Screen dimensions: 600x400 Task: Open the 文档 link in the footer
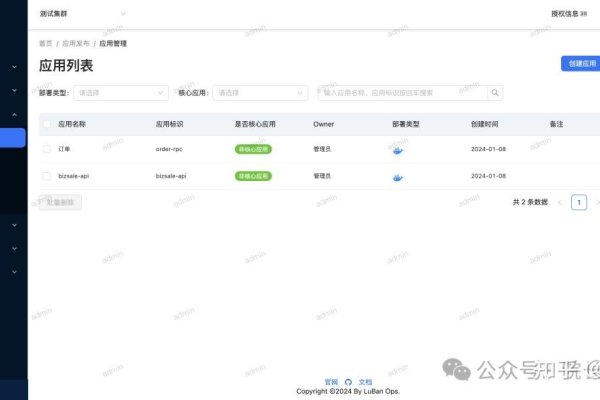pos(365,382)
